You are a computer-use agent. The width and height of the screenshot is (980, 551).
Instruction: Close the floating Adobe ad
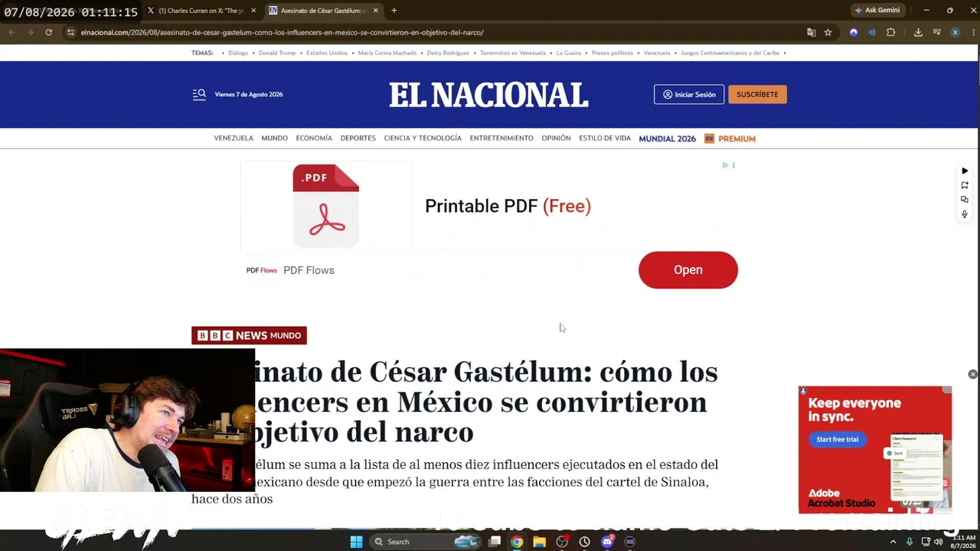point(972,374)
